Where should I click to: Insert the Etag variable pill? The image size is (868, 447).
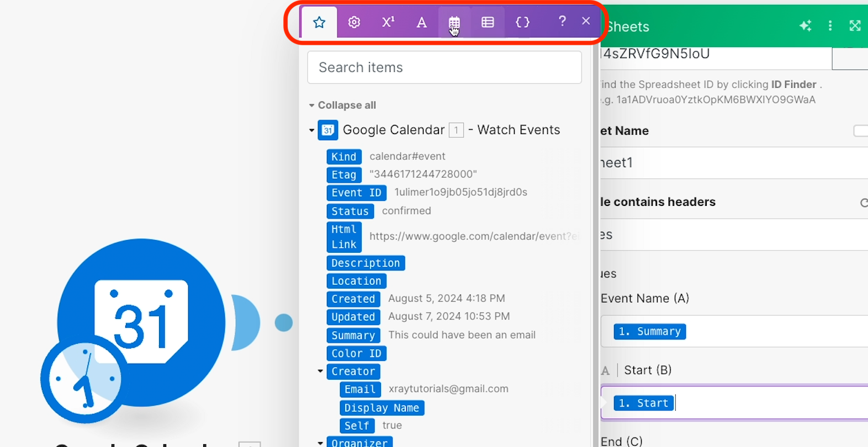coord(344,175)
